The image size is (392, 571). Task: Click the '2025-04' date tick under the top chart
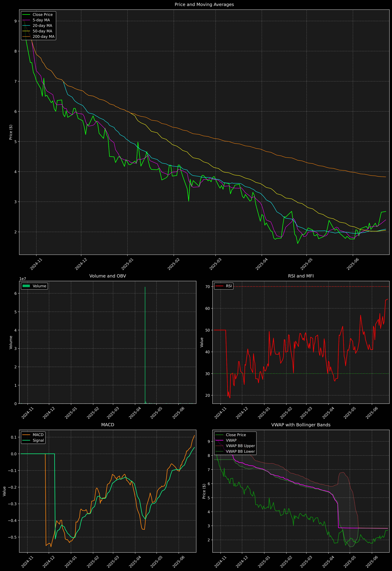pos(262,264)
